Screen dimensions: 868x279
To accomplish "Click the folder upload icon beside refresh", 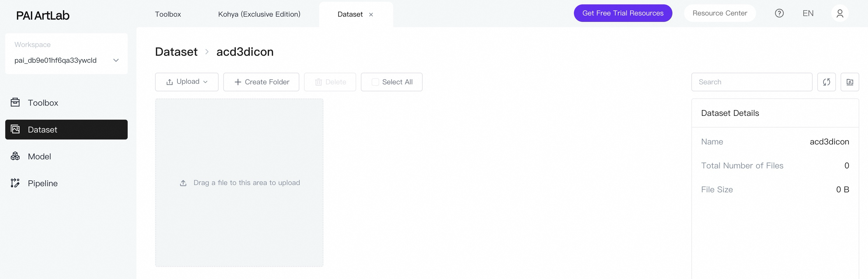I will coord(849,82).
